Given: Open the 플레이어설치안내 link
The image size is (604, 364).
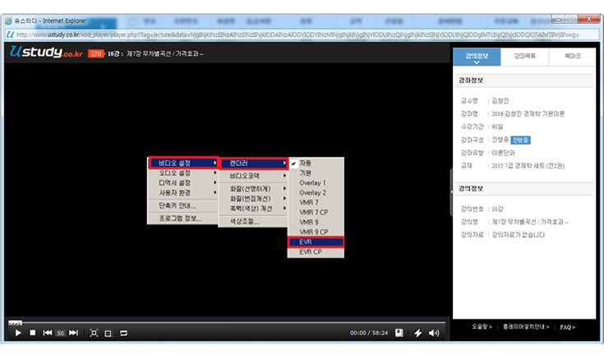Looking at the screenshot, I should 525,327.
